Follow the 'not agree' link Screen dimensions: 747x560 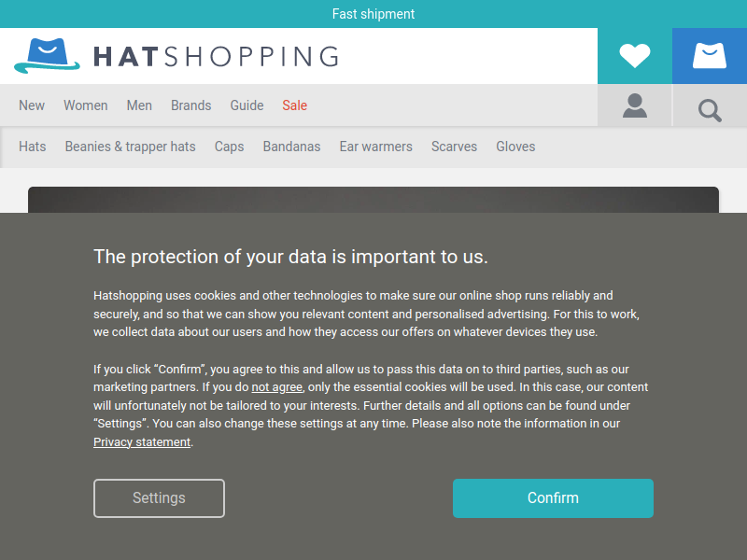pyautogui.click(x=276, y=387)
